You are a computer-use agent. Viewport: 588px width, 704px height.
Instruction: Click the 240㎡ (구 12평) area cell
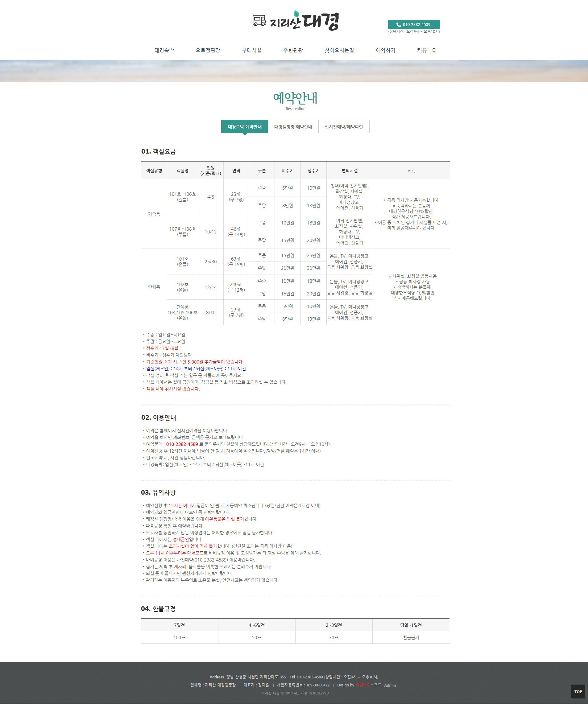click(x=236, y=287)
